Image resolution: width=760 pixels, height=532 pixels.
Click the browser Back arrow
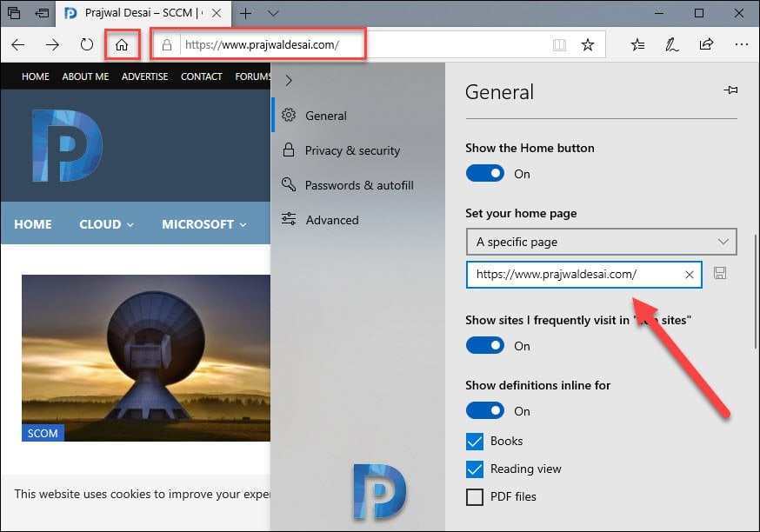(x=18, y=45)
